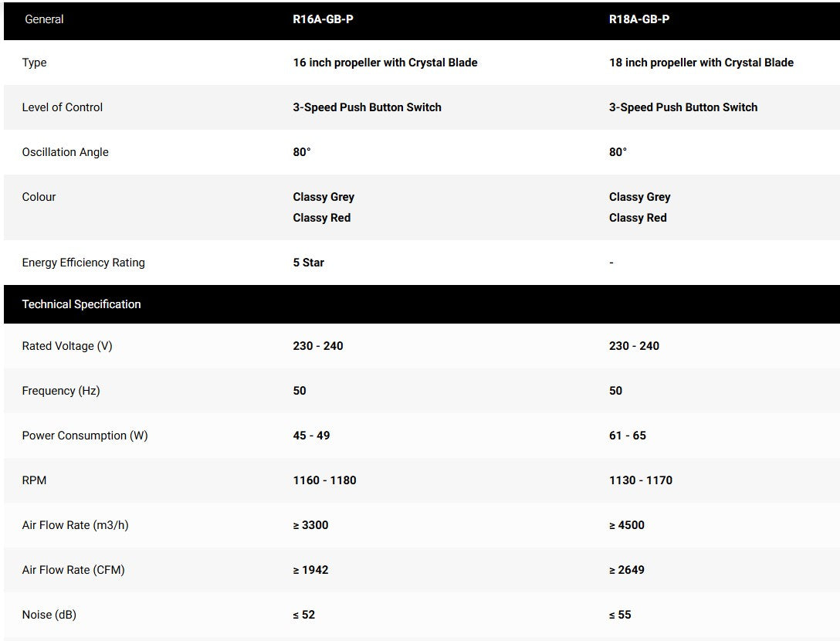The height and width of the screenshot is (641, 840).
Task: Click the 5 Star energy rating value
Action: click(308, 263)
